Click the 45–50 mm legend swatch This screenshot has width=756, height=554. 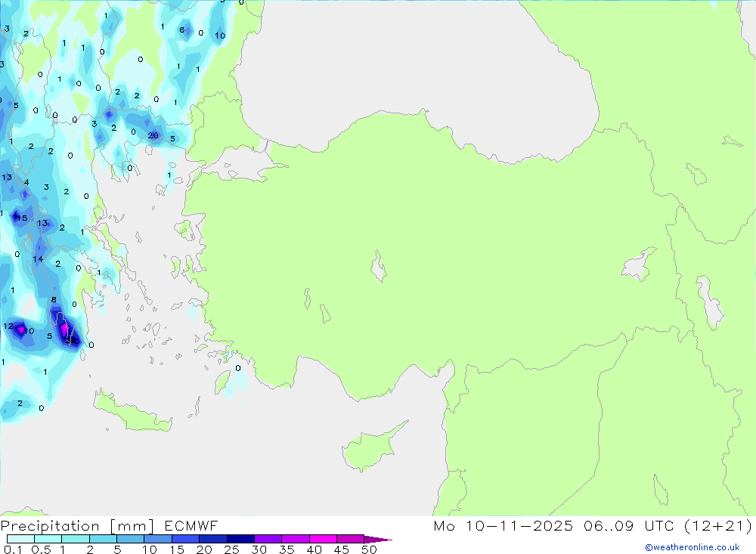tap(350, 539)
